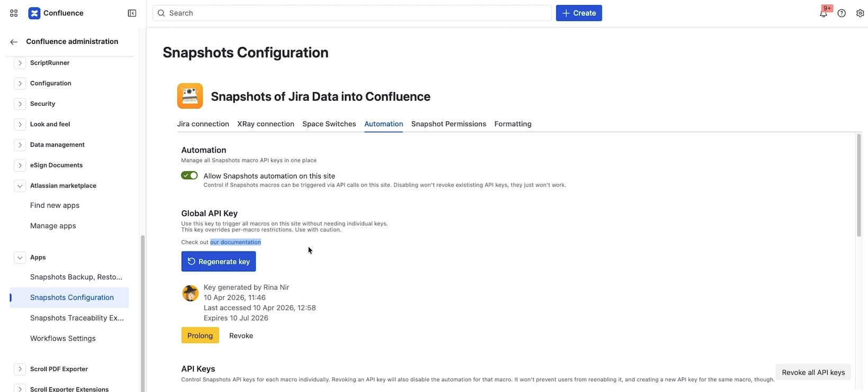This screenshot has width=868, height=392.
Task: Open Snapshots Backup, Resto... in the sidebar
Action: click(76, 277)
